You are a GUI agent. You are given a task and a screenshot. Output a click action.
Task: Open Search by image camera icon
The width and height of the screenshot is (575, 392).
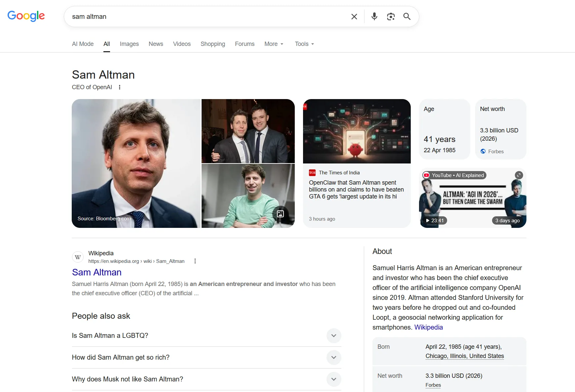(391, 17)
